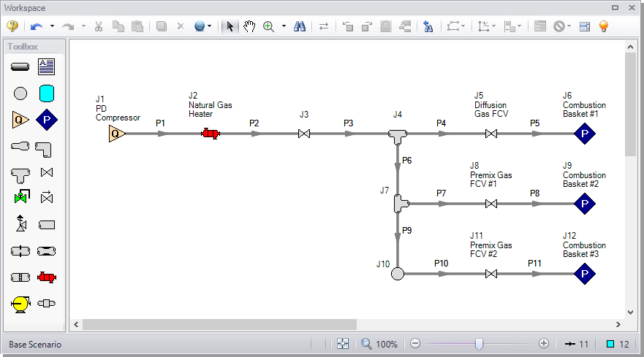
Task: Click the 100% zoom level button
Action: click(x=379, y=344)
